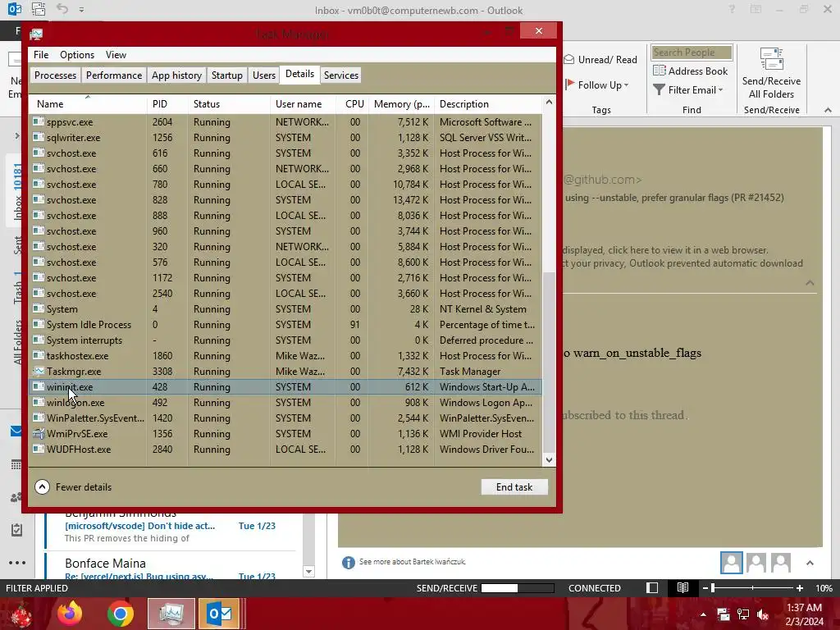The image size is (840, 630).
Task: Click the Outlook zoom slider handle
Action: tap(713, 587)
